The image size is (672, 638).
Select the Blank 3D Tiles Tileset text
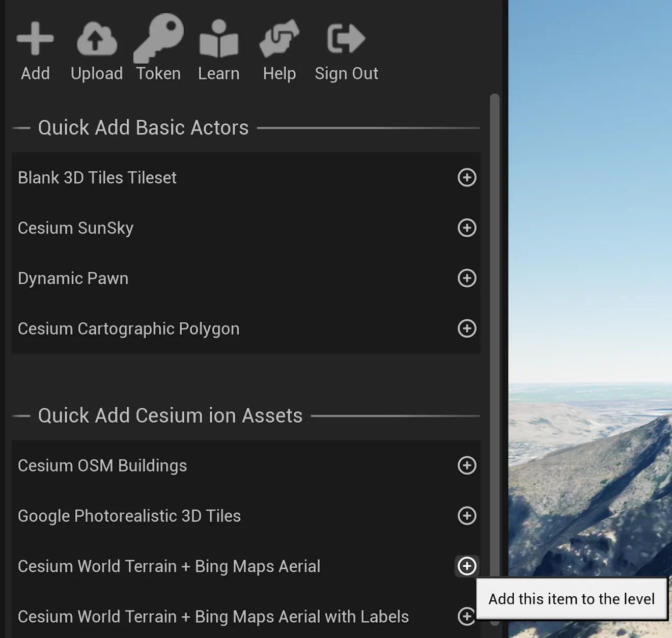97,178
